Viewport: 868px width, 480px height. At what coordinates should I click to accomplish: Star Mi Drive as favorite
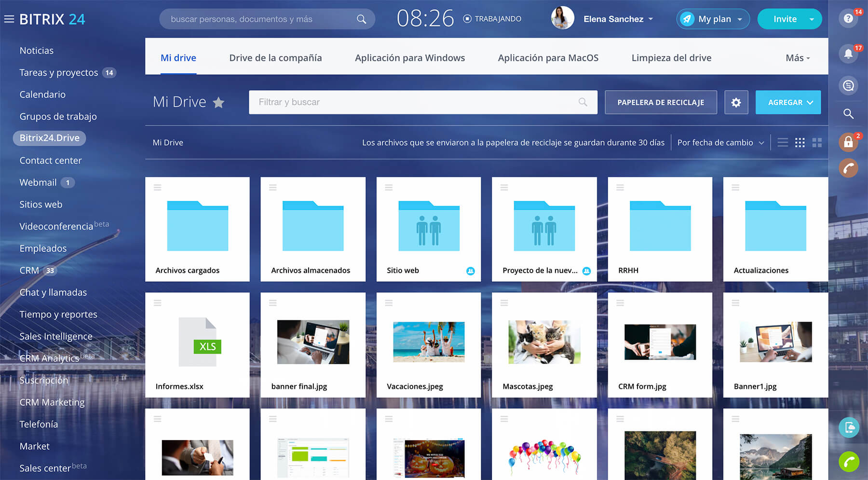click(x=218, y=102)
